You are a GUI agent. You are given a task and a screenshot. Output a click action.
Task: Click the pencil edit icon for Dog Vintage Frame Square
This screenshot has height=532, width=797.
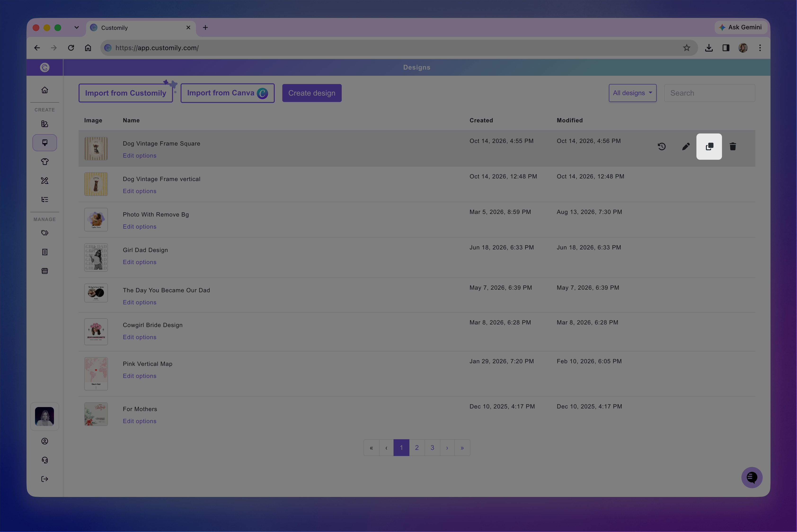pos(686,146)
